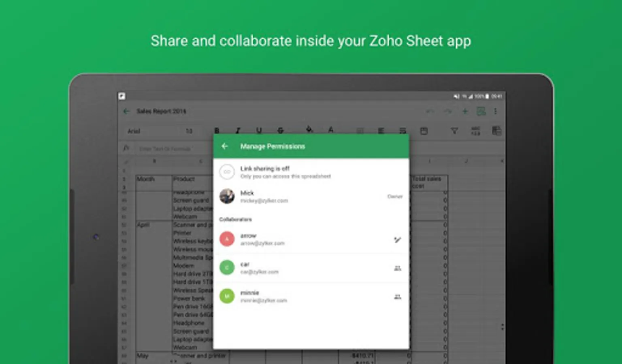Toggle underline formatting

(259, 130)
